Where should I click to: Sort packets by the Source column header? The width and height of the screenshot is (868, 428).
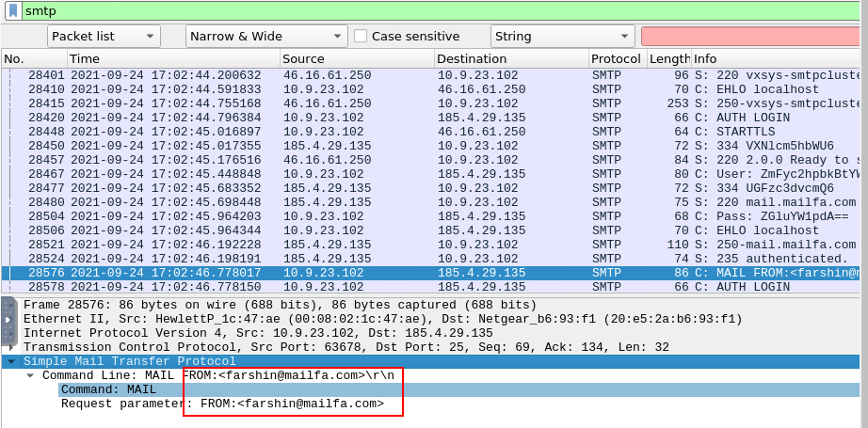click(358, 58)
